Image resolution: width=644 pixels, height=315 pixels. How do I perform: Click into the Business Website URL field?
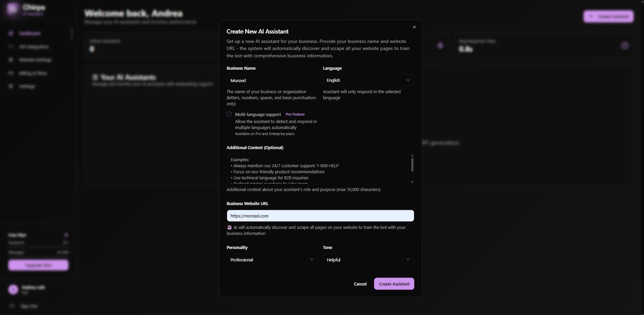tap(320, 216)
